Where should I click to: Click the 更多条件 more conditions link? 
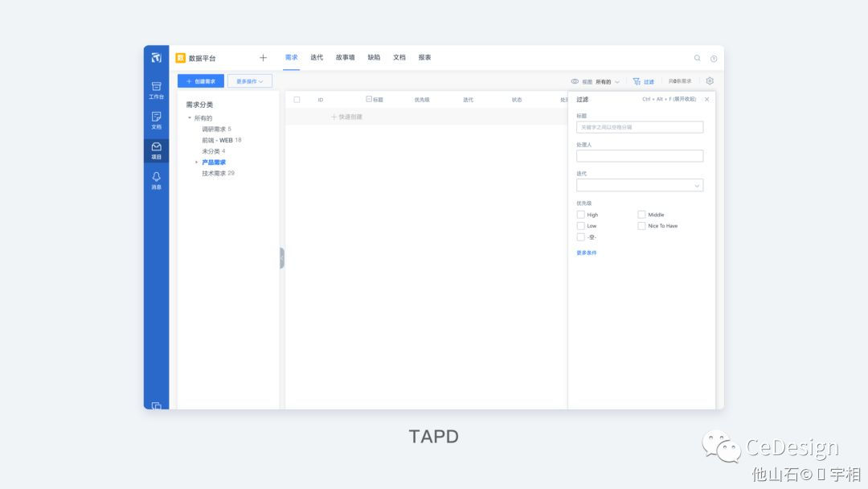coord(586,253)
